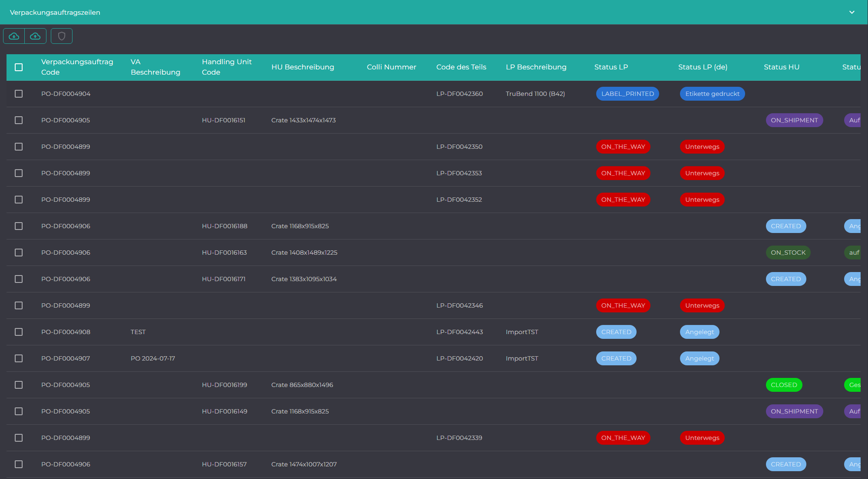Screen dimensions: 868x479
Task: Click the cloud download icon
Action: (x=14, y=36)
